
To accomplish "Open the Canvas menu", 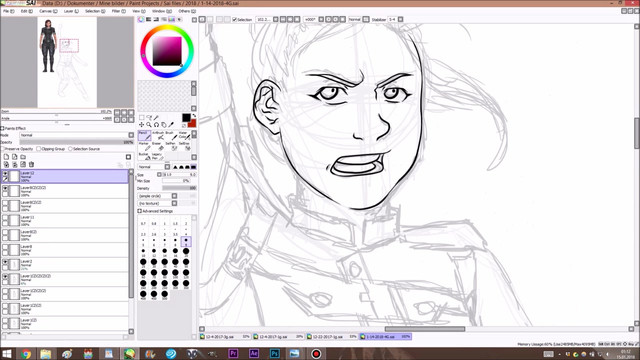I will [48, 11].
